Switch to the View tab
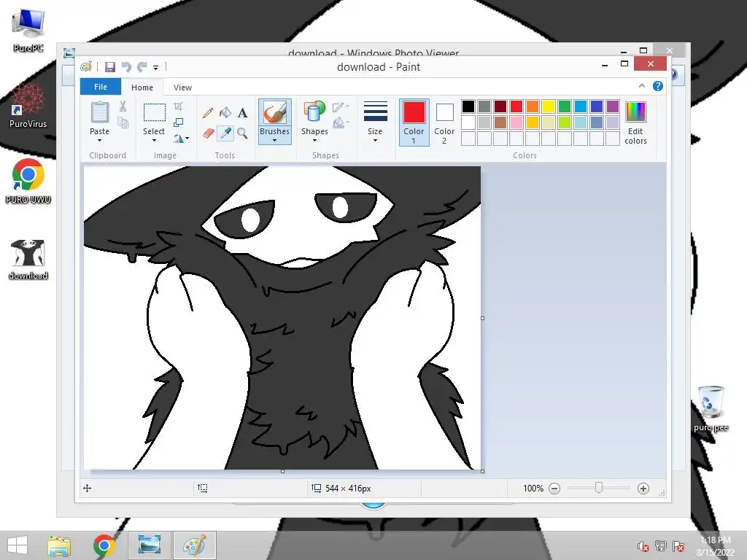This screenshot has height=560, width=747. click(x=182, y=87)
